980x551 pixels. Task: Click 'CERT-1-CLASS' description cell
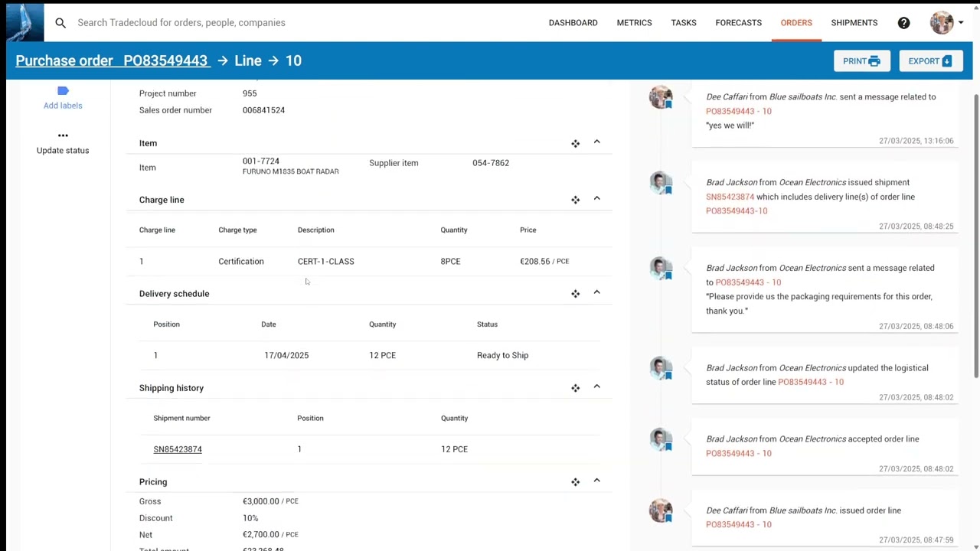(325, 262)
